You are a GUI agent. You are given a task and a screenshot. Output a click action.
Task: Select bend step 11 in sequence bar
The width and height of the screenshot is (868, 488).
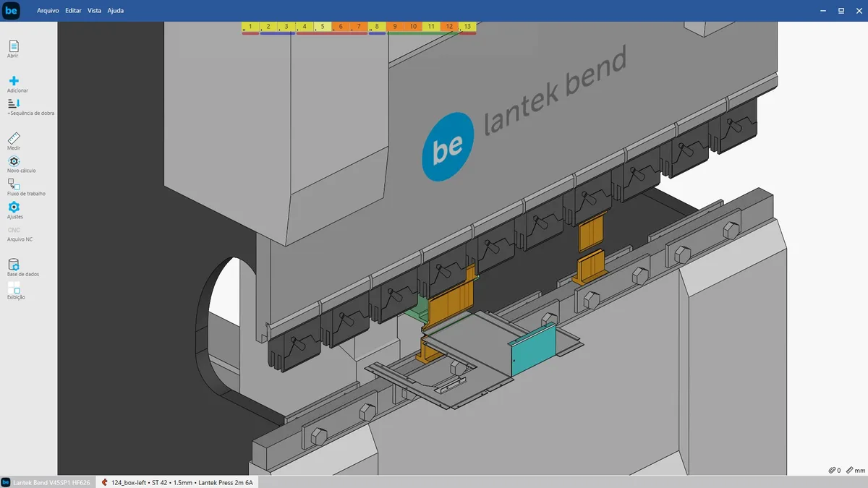431,27
